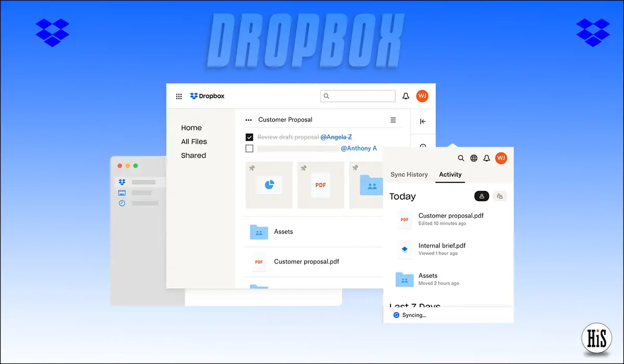Select the clock Recents icon in Finder sidebar
The image size is (624, 364).
pos(122,203)
